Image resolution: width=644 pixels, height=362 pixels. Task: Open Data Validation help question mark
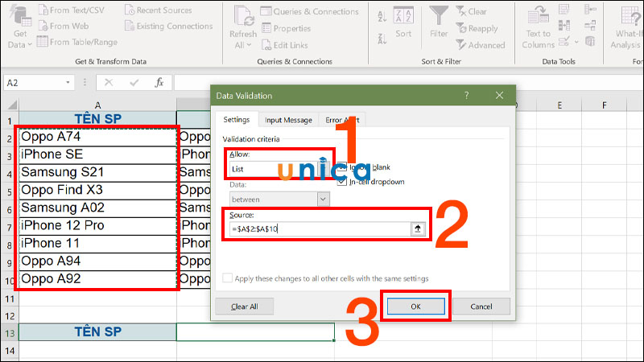pyautogui.click(x=466, y=95)
